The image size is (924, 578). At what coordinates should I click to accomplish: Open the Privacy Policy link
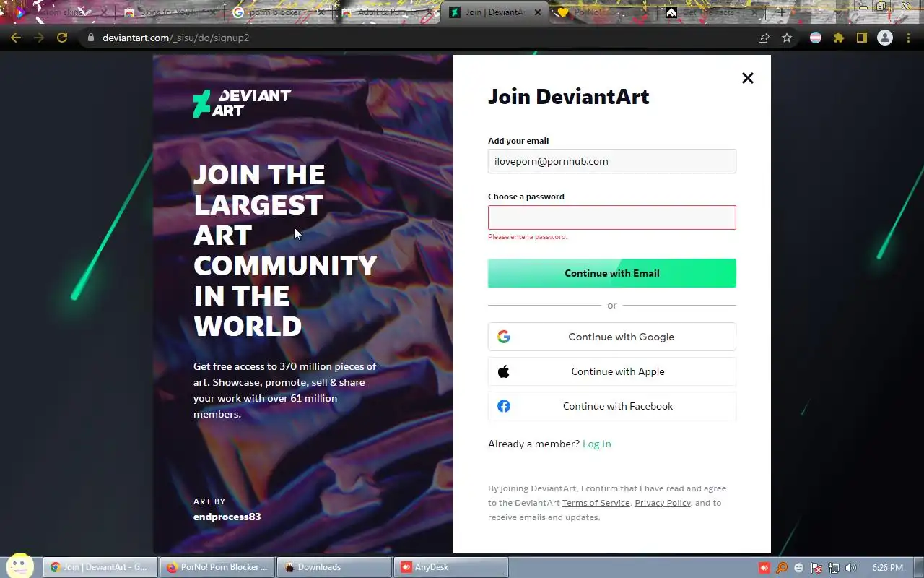click(x=663, y=503)
